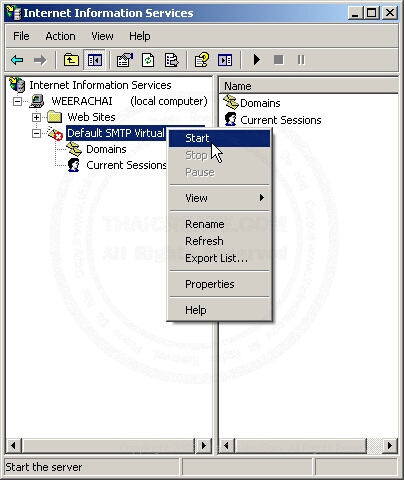This screenshot has height=480, width=404.
Task: Choose Export List... from the context menu
Action: pyautogui.click(x=219, y=258)
